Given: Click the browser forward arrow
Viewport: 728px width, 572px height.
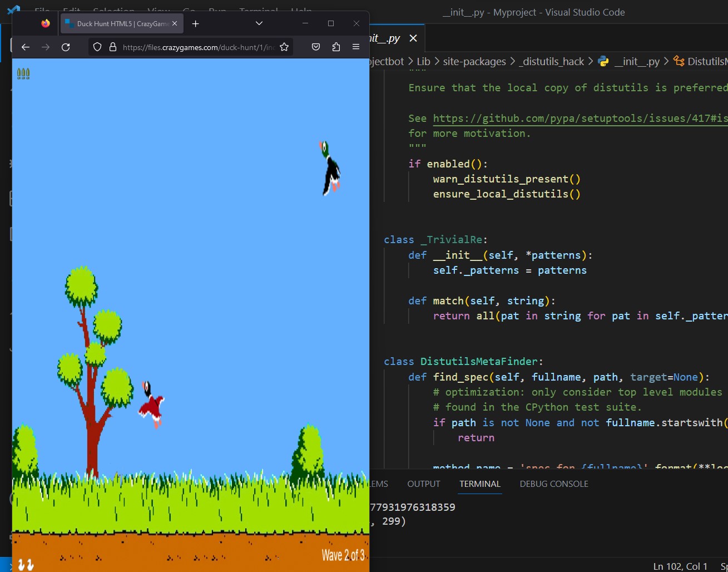Looking at the screenshot, I should coord(46,47).
